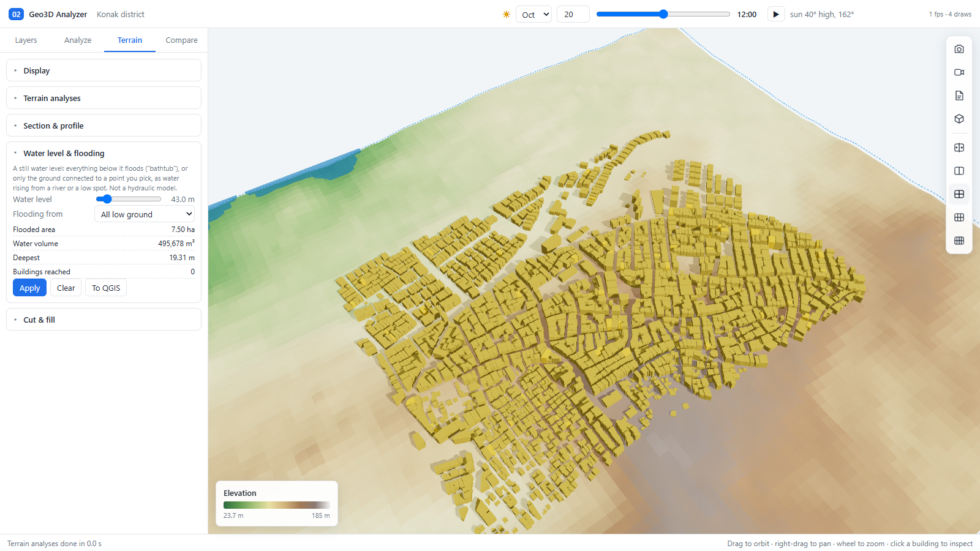Choose the four-pane grid layout icon
The height and width of the screenshot is (551, 980).
pyautogui.click(x=959, y=194)
